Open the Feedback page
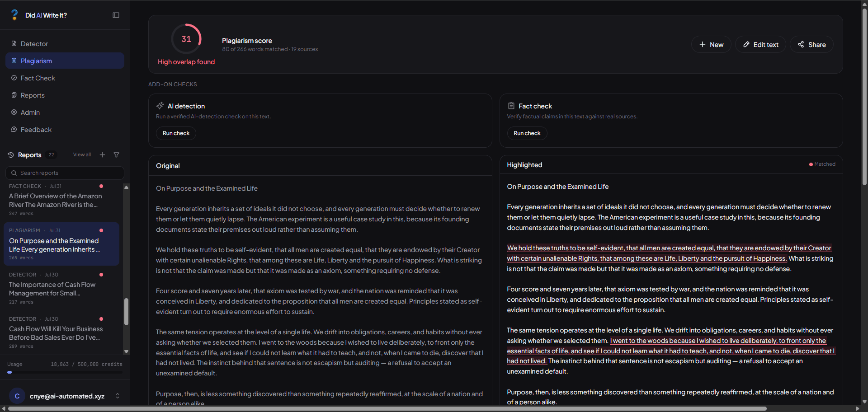 (x=65, y=130)
